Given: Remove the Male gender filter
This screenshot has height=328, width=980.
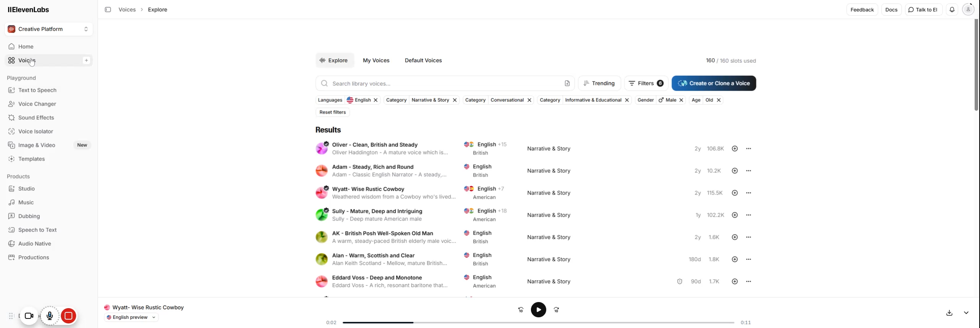Looking at the screenshot, I should 681,100.
